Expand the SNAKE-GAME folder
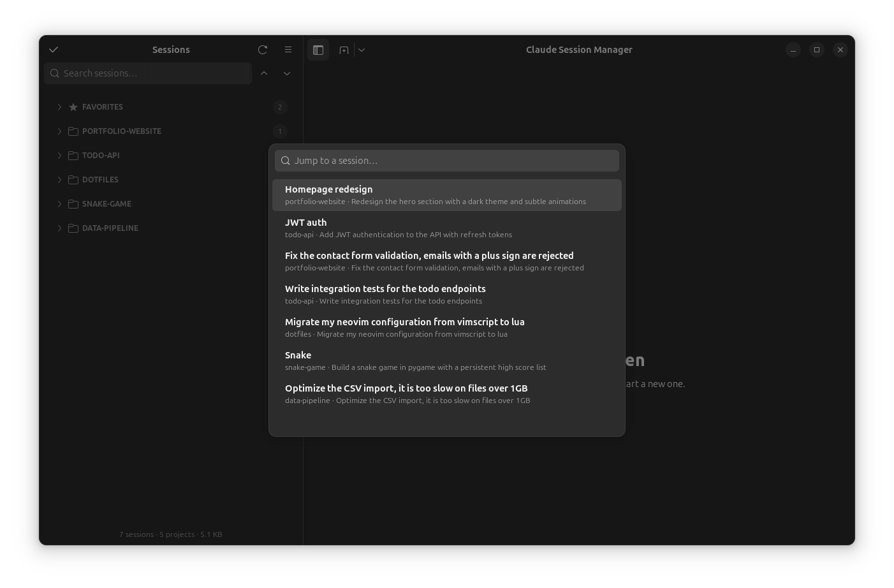The width and height of the screenshot is (894, 588). pos(59,204)
